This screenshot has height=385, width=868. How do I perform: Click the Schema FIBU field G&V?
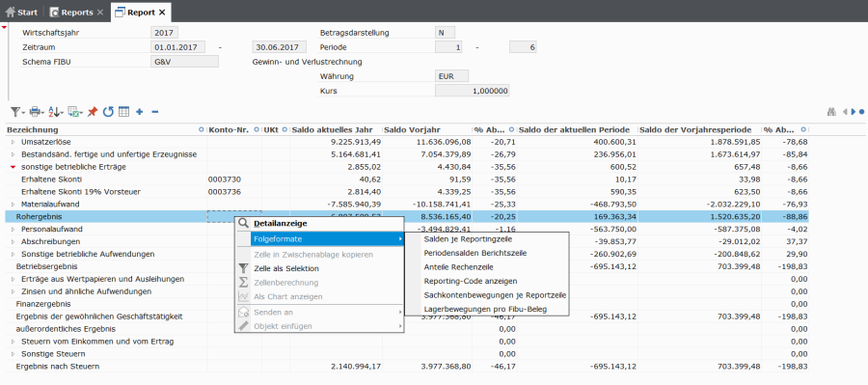pos(185,62)
